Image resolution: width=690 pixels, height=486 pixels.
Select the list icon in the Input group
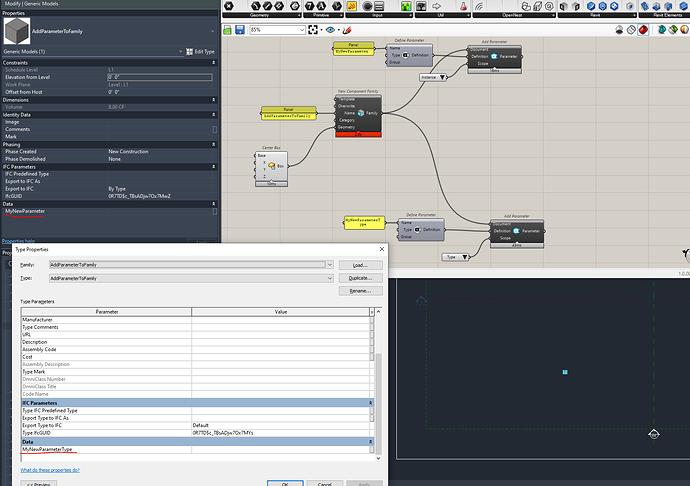(379, 6)
